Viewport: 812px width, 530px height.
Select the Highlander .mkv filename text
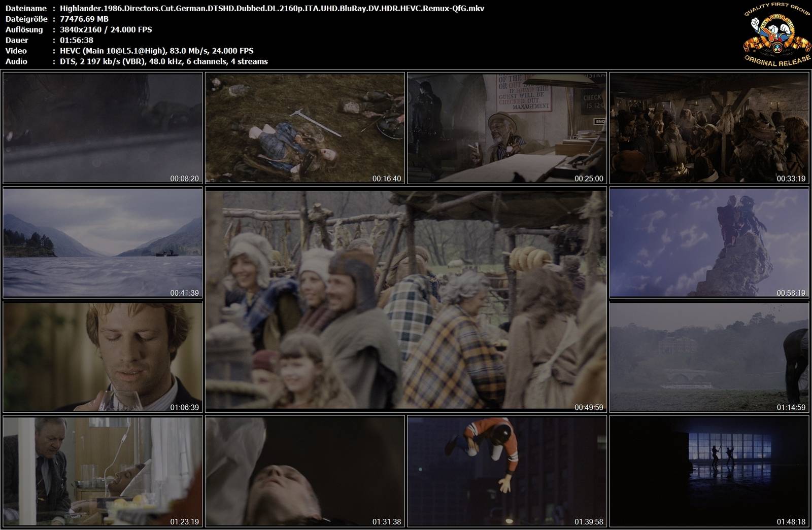(272, 8)
